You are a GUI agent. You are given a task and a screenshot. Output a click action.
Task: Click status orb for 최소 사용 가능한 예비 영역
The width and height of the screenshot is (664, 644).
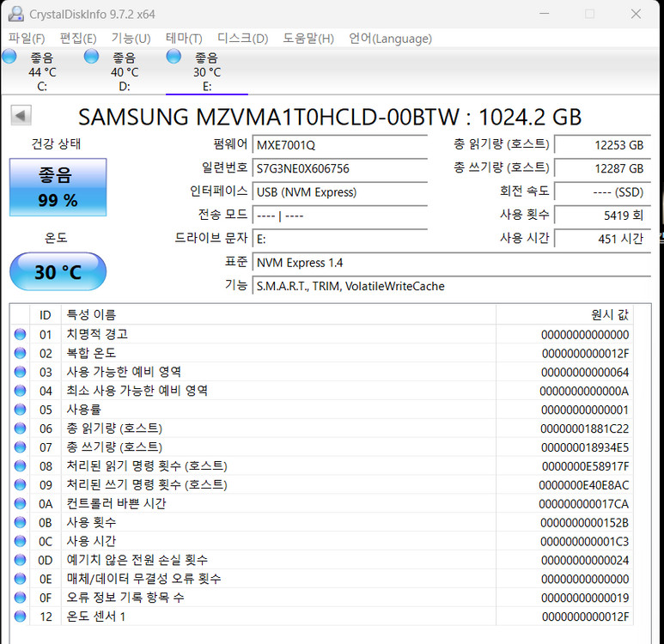(20, 391)
